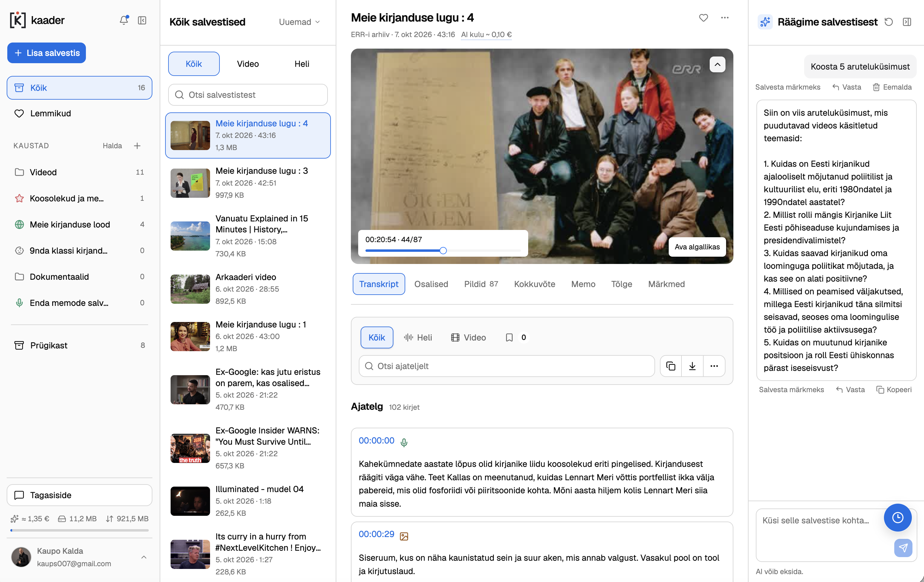Add a new folder with plus icon

coord(137,145)
